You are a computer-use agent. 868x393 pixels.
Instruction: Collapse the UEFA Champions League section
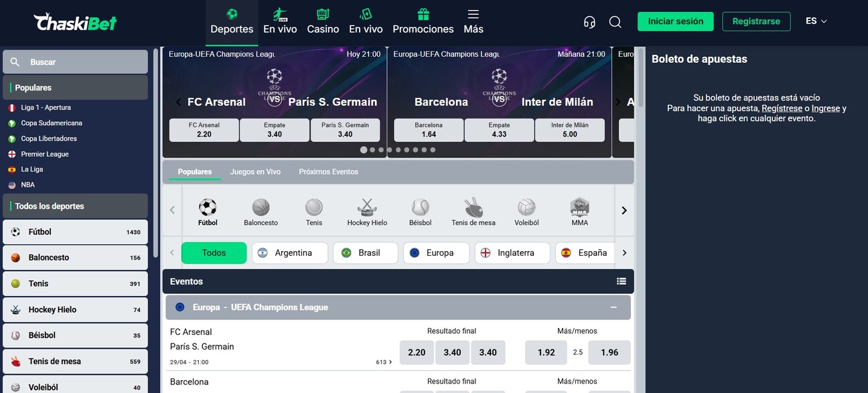point(613,307)
